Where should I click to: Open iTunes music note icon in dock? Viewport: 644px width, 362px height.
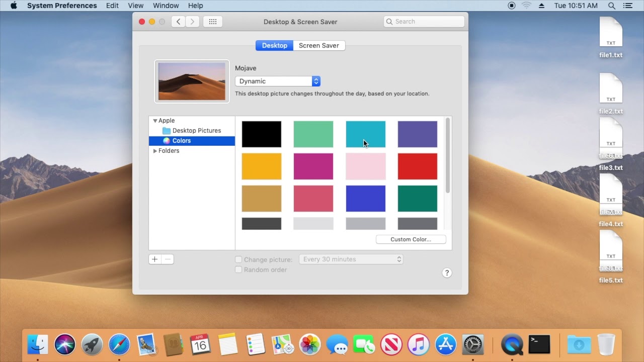coord(418,344)
